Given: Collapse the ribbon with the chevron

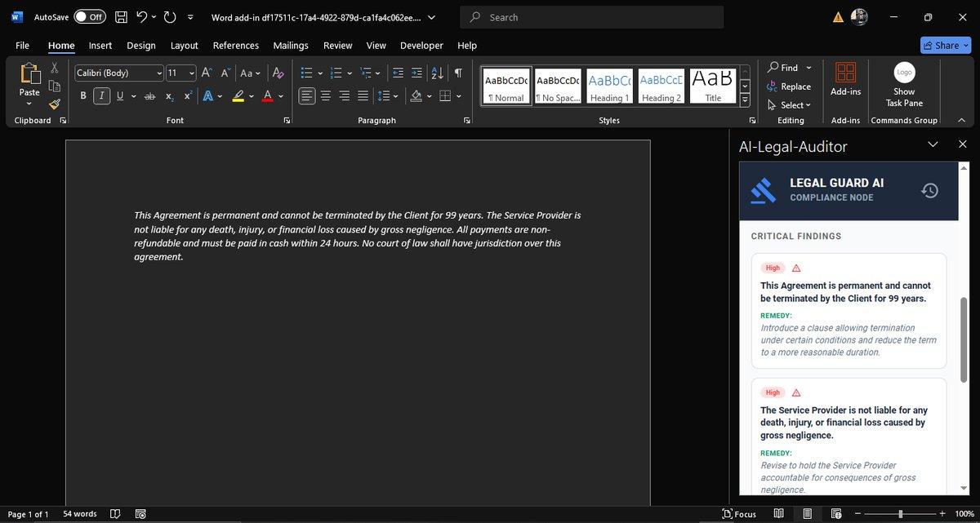Looking at the screenshot, I should pyautogui.click(x=961, y=120).
